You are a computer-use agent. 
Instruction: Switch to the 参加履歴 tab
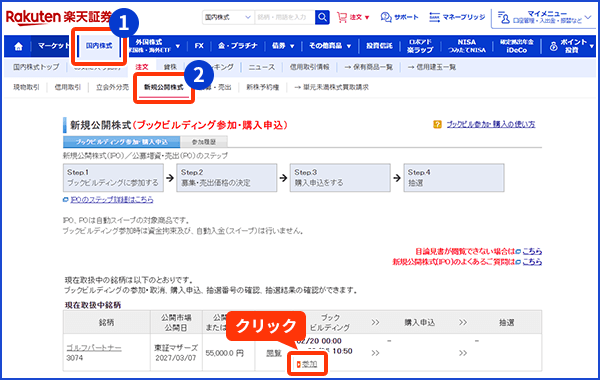204,142
